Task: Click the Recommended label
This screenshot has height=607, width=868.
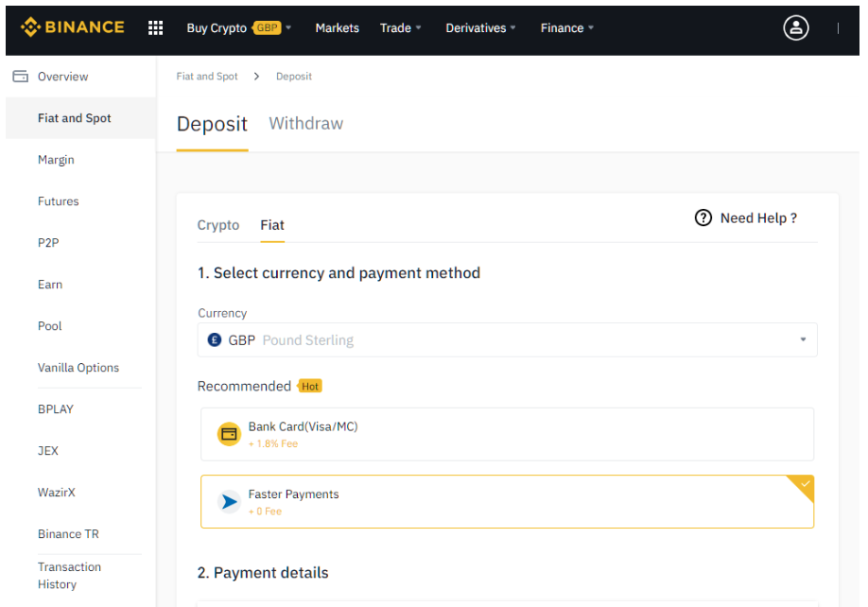Action: [244, 386]
